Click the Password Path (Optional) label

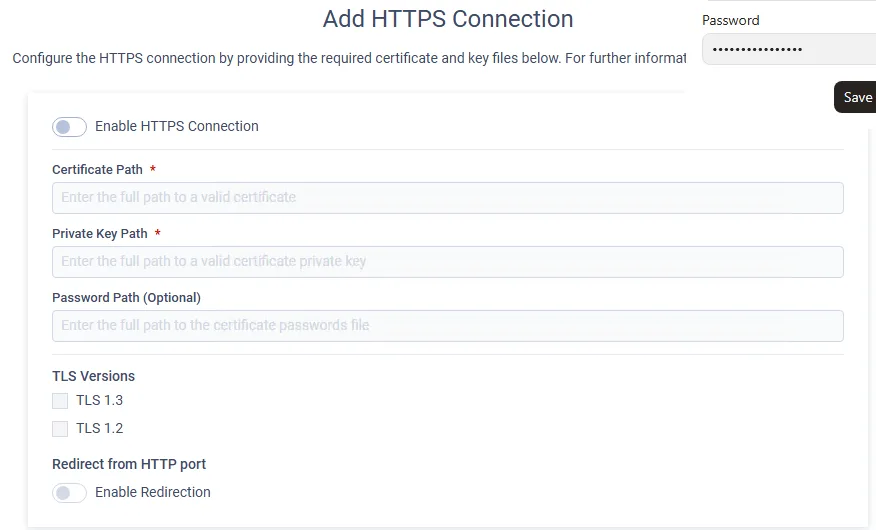(126, 298)
